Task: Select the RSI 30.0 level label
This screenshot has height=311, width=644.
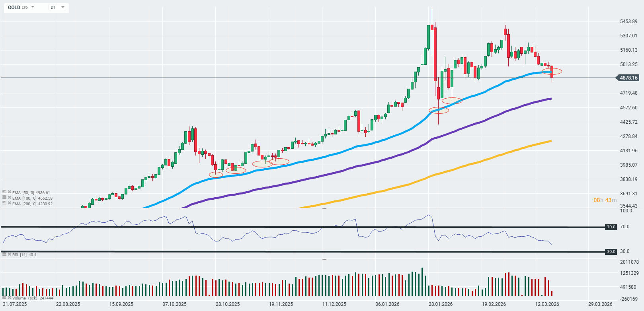Action: (x=611, y=252)
